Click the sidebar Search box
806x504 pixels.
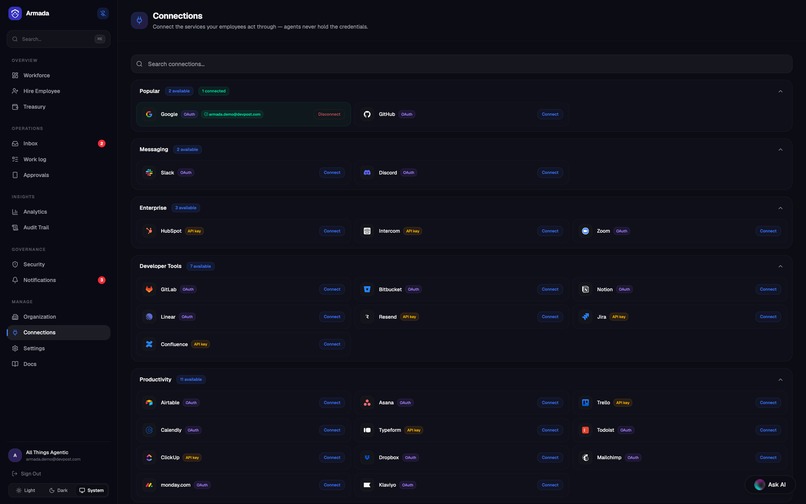pyautogui.click(x=59, y=39)
